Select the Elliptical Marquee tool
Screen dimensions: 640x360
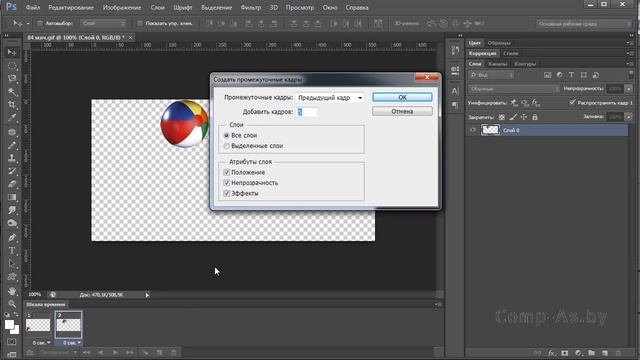[x=12, y=65]
